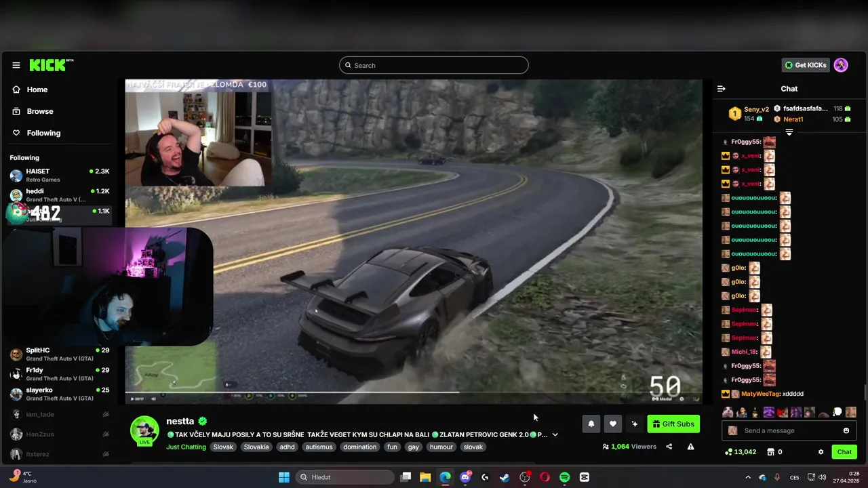Viewport: 868px width, 488px height.
Task: Click the share stream icon
Action: click(669, 447)
